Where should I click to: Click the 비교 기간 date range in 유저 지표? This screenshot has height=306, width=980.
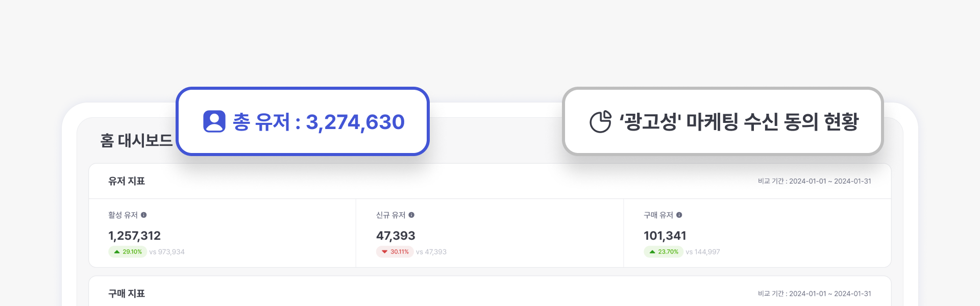(814, 181)
